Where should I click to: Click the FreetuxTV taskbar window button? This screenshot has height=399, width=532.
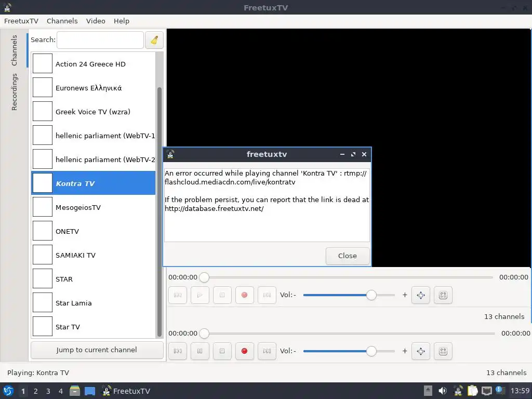[x=126, y=391]
